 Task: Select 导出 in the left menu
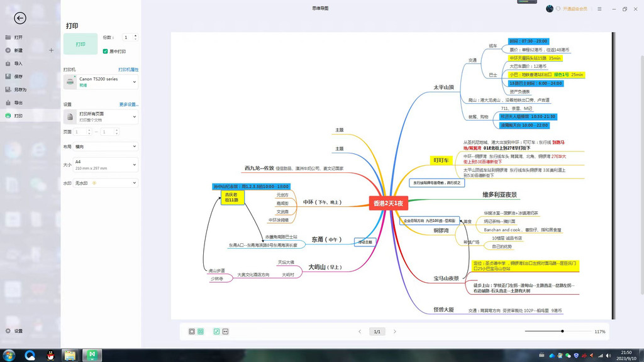tap(18, 103)
